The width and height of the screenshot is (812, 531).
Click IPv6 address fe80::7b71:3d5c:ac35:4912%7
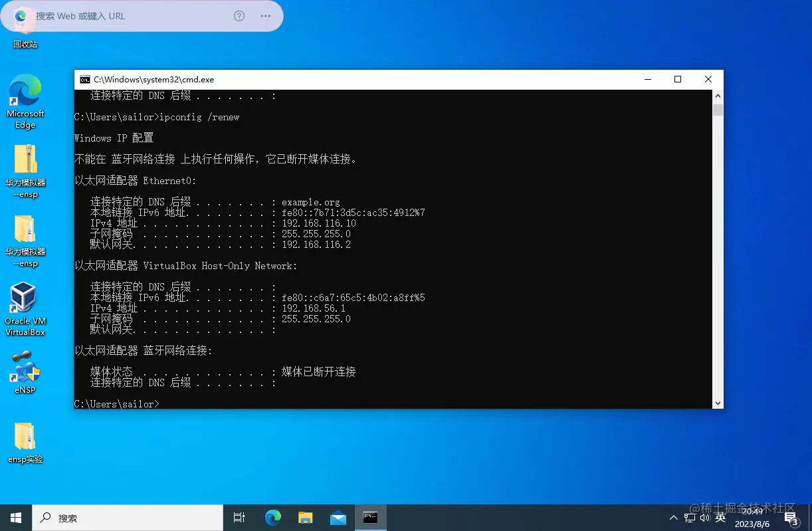pyautogui.click(x=354, y=213)
